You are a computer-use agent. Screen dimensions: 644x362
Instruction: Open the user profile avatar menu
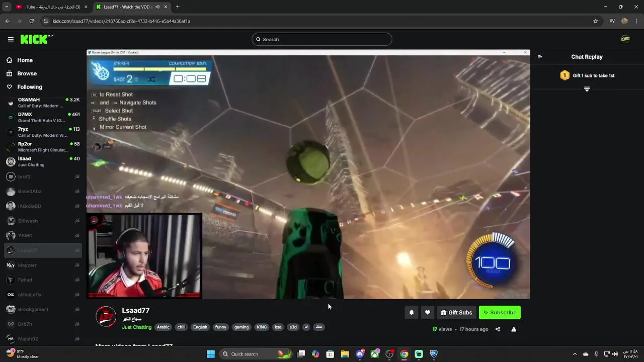(x=625, y=39)
